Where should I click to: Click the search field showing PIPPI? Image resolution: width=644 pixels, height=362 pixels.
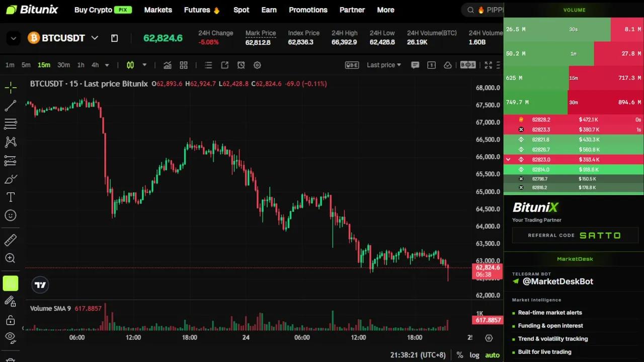click(x=482, y=10)
